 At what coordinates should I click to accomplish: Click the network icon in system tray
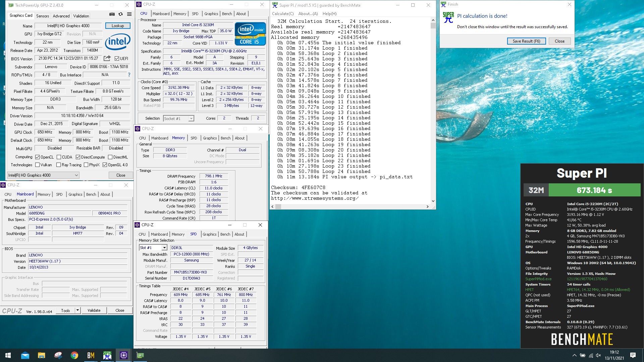click(591, 355)
